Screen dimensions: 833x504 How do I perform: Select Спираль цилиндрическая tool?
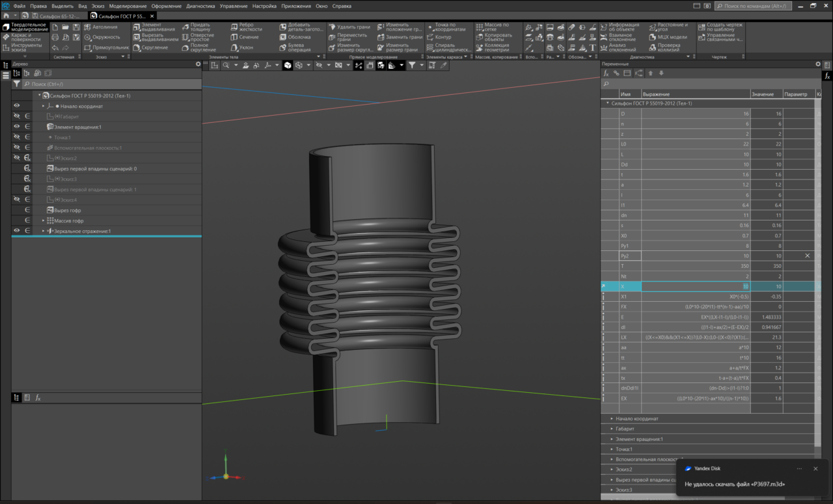448,47
